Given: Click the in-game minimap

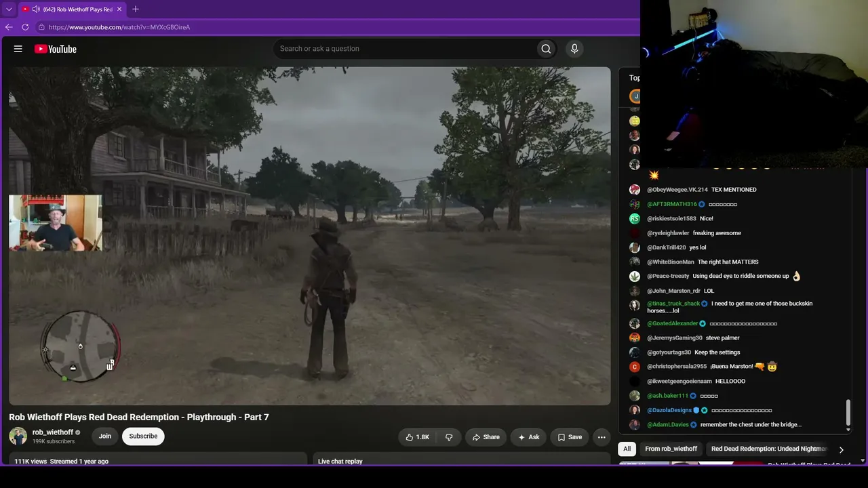Looking at the screenshot, I should pyautogui.click(x=81, y=346).
